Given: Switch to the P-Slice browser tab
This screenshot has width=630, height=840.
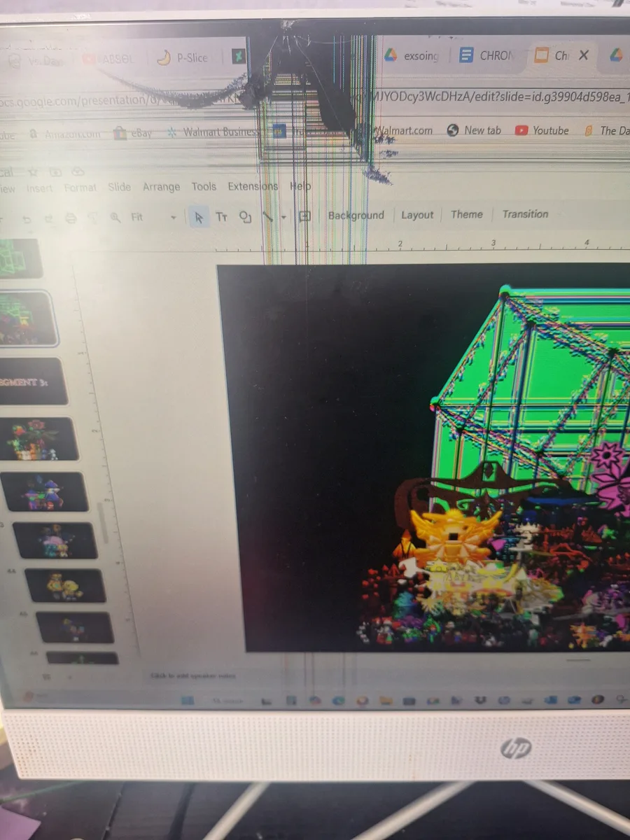Looking at the screenshot, I should click(x=184, y=58).
